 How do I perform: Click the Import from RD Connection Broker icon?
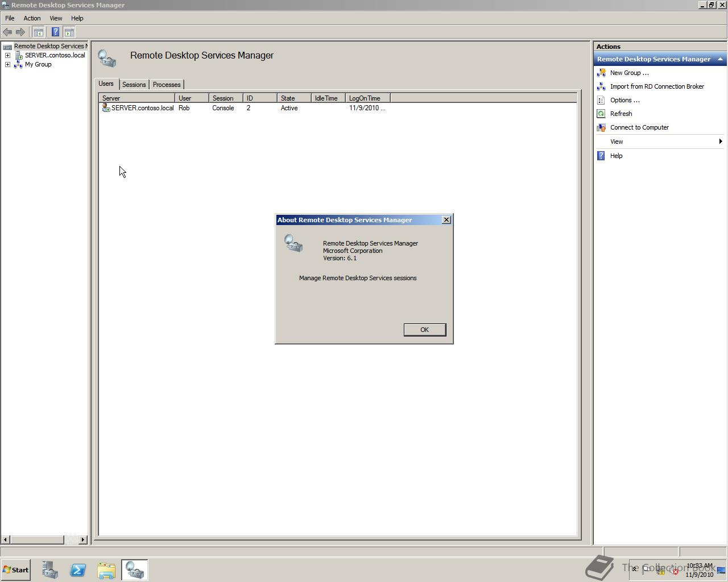[601, 86]
